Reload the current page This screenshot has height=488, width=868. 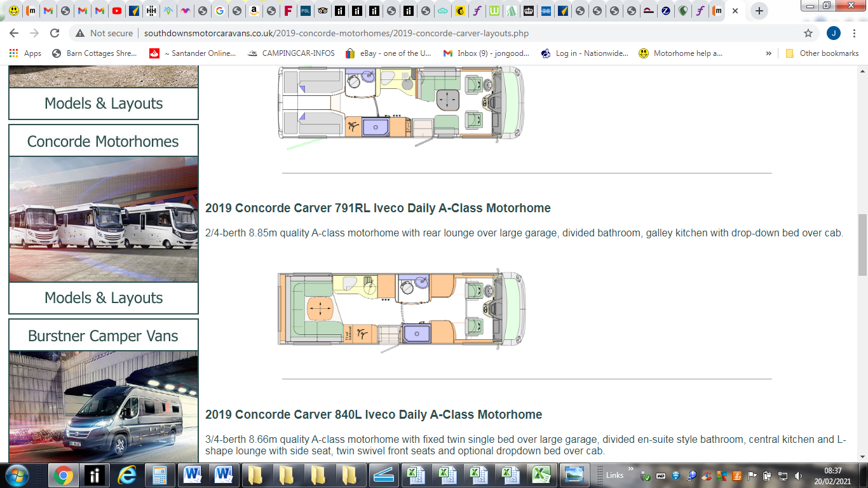[55, 33]
